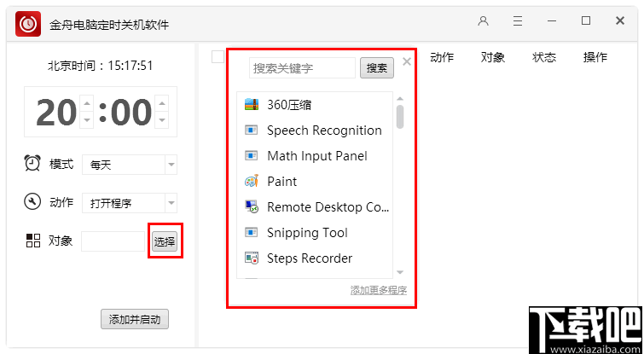The height and width of the screenshot is (354, 644).
Task: Click the Steps Recorder icon
Action: (252, 258)
